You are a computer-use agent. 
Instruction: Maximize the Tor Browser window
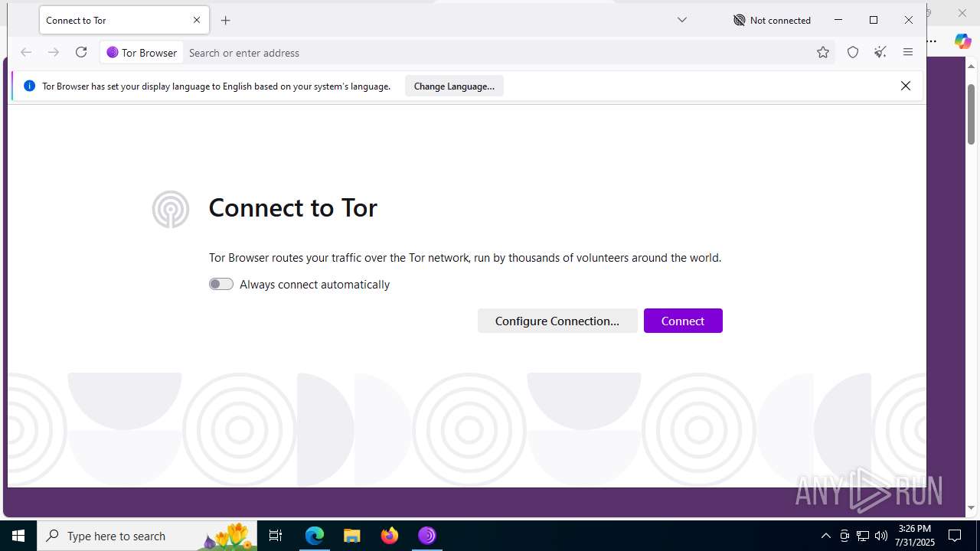[x=874, y=21]
